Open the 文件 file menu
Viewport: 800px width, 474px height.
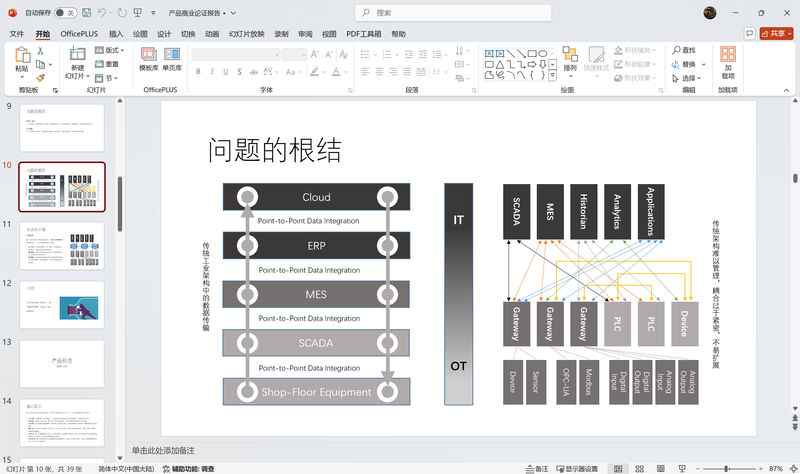pos(17,34)
